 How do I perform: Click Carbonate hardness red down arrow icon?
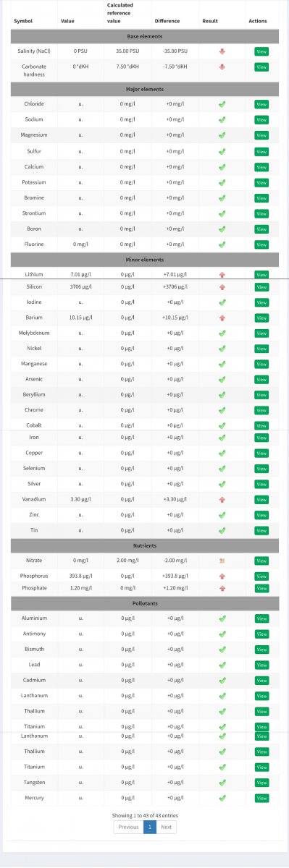coord(222,67)
